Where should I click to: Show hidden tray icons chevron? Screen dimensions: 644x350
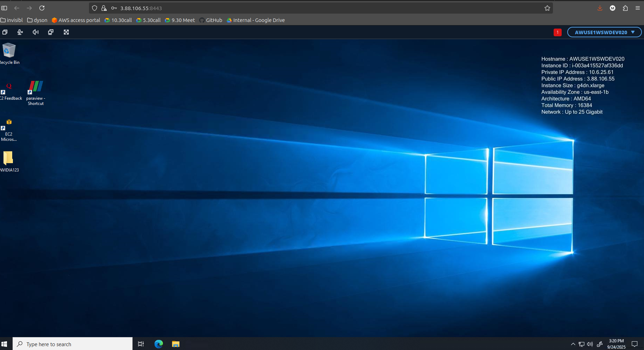(x=573, y=344)
